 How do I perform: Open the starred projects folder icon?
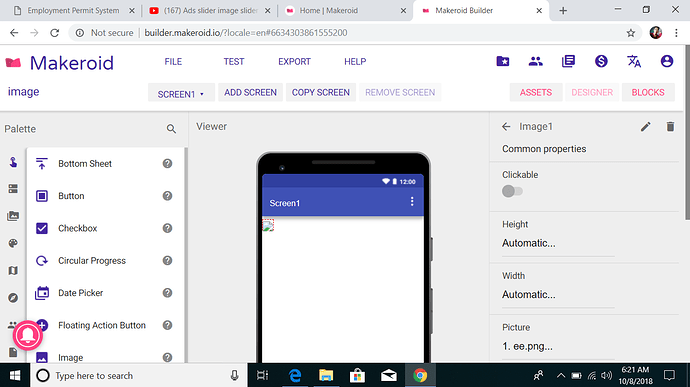point(503,61)
